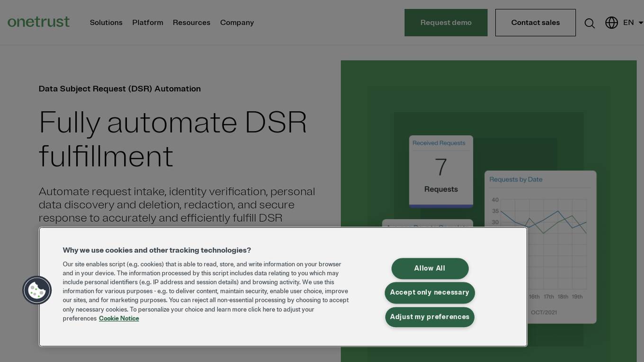
Task: Expand the EN language dropdown arrow
Action: 641,23
